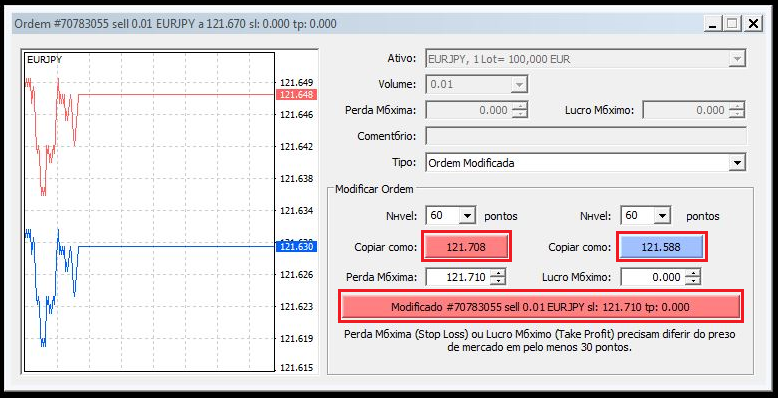This screenshot has height=398, width=778.
Task: Click the lower Lucro Máximo 0.000 field
Action: click(652, 277)
